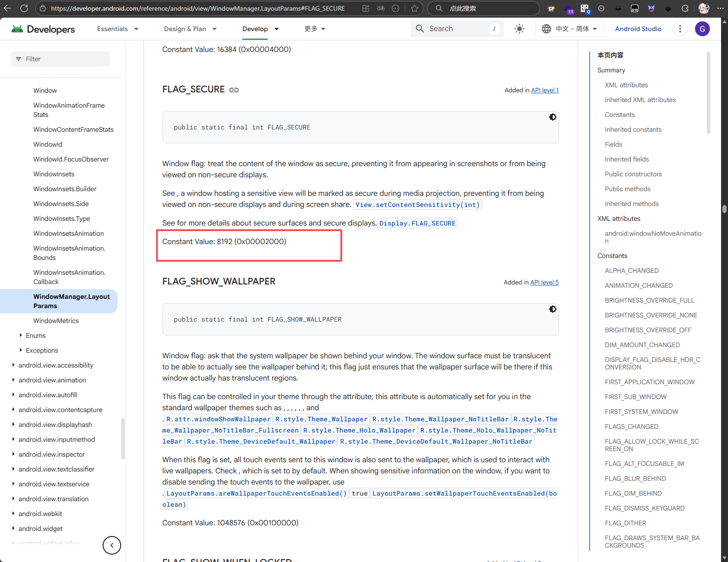Click the Android Developers logo

coord(43,29)
